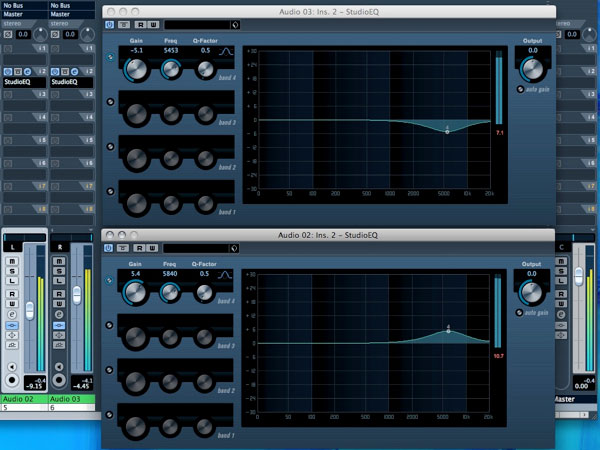Bypass insert 2 on Audio 02 channel

(x=8, y=72)
